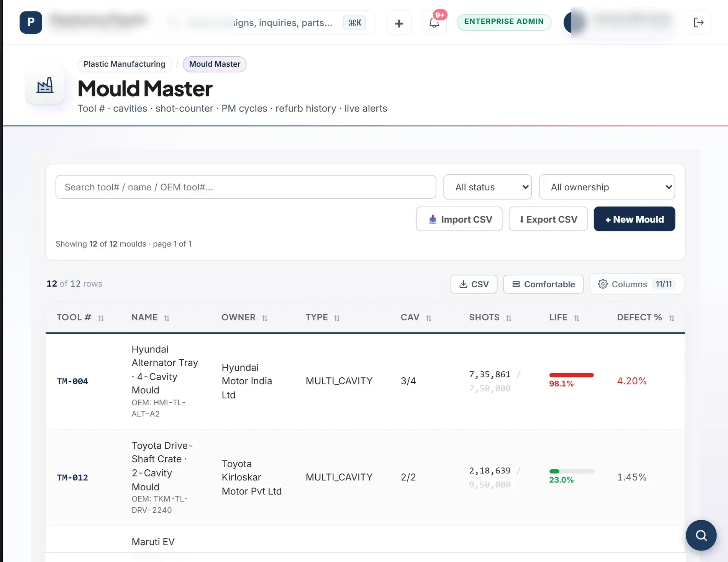
Task: Click the logout arrow icon
Action: tap(698, 23)
